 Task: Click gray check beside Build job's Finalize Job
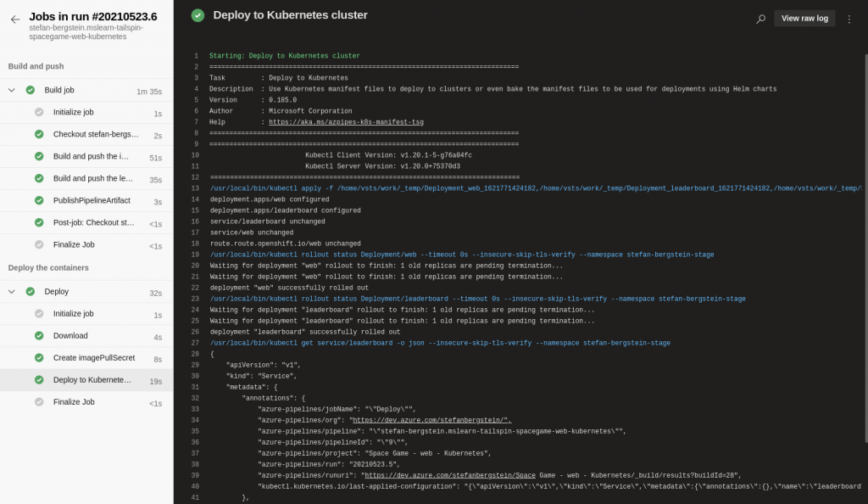pos(39,245)
